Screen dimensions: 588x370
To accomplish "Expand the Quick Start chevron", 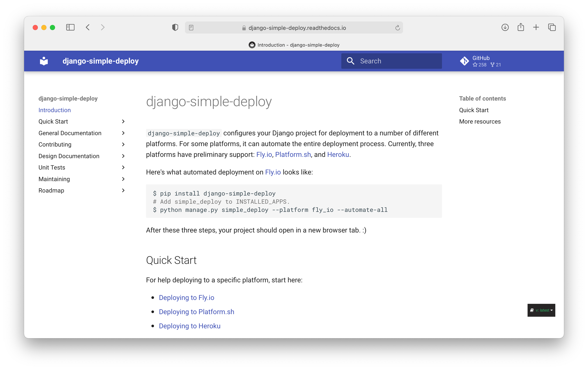I will pos(123,121).
